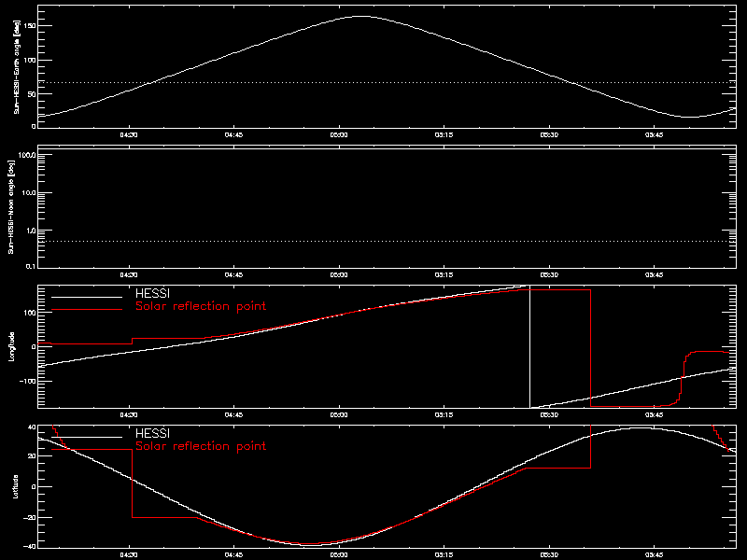Click the '1.0' tick on Moon angle axis
The height and width of the screenshot is (560, 747).
click(x=31, y=231)
